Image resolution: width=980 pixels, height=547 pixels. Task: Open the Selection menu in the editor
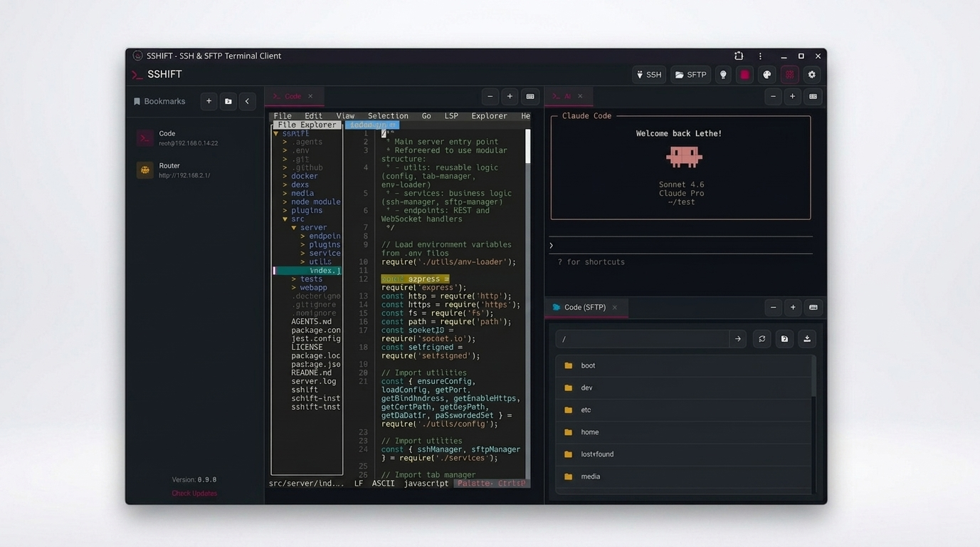pyautogui.click(x=387, y=115)
